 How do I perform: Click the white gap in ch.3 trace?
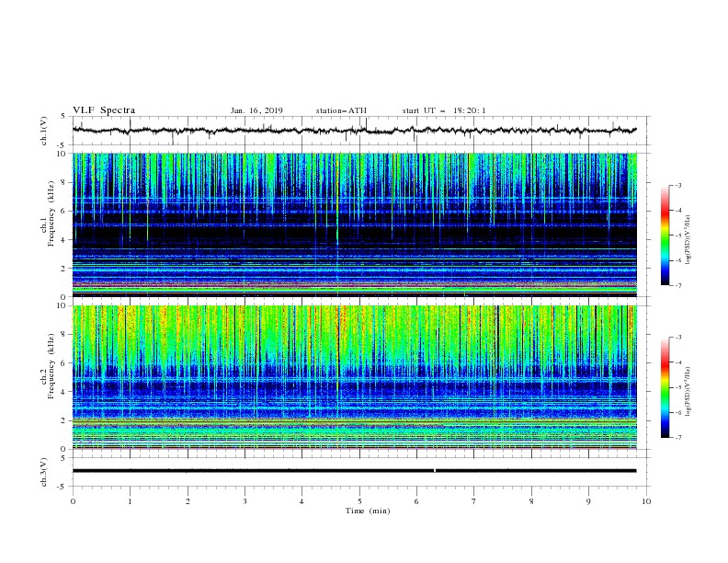(435, 471)
